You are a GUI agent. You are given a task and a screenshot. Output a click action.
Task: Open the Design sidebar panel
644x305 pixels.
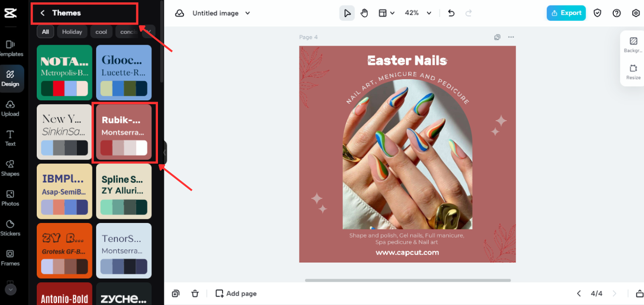click(x=10, y=79)
